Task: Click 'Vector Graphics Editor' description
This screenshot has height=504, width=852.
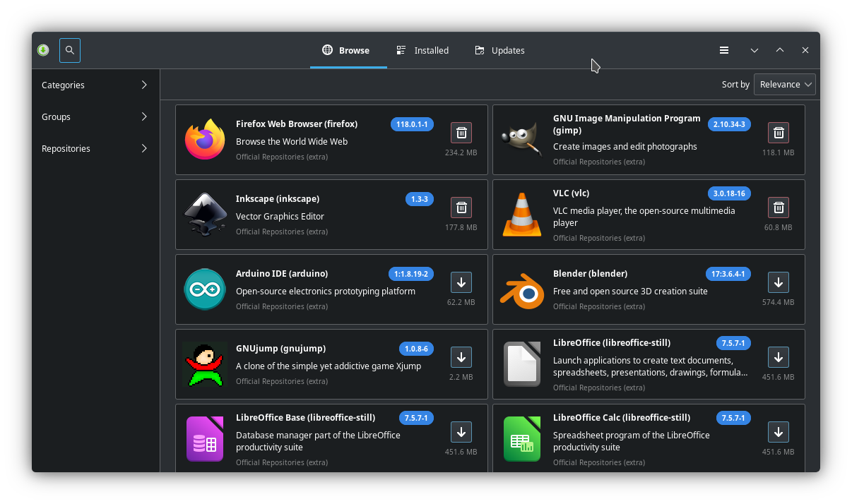Action: point(280,217)
